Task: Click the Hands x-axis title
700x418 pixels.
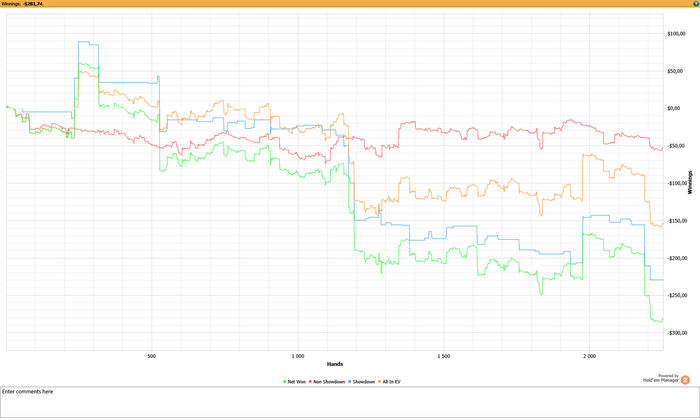Action: 335,364
